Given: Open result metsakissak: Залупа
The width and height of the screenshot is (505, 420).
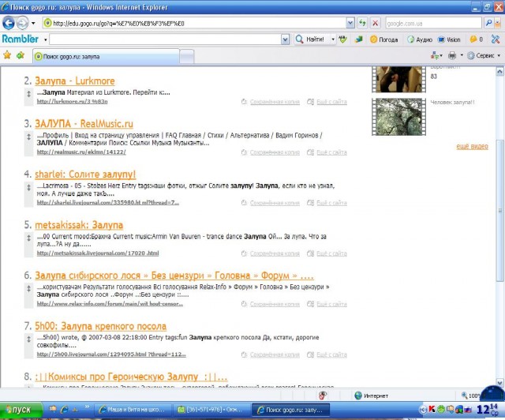Looking at the screenshot, I should (79, 225).
